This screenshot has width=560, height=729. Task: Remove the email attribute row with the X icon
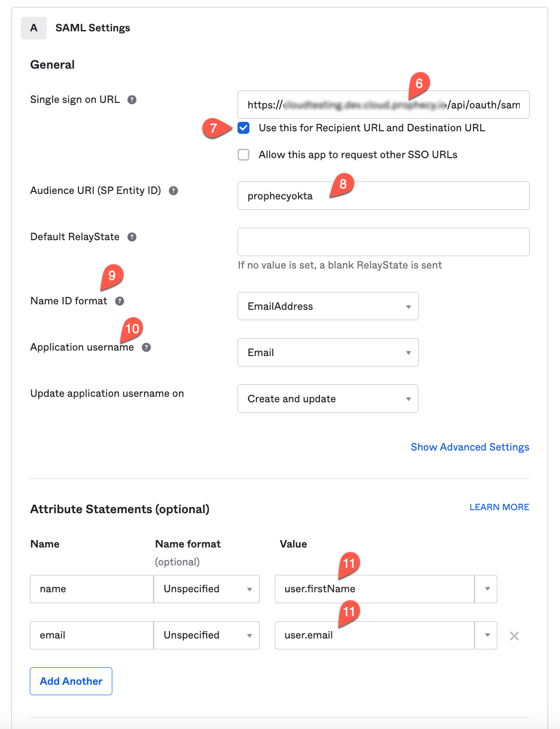514,635
